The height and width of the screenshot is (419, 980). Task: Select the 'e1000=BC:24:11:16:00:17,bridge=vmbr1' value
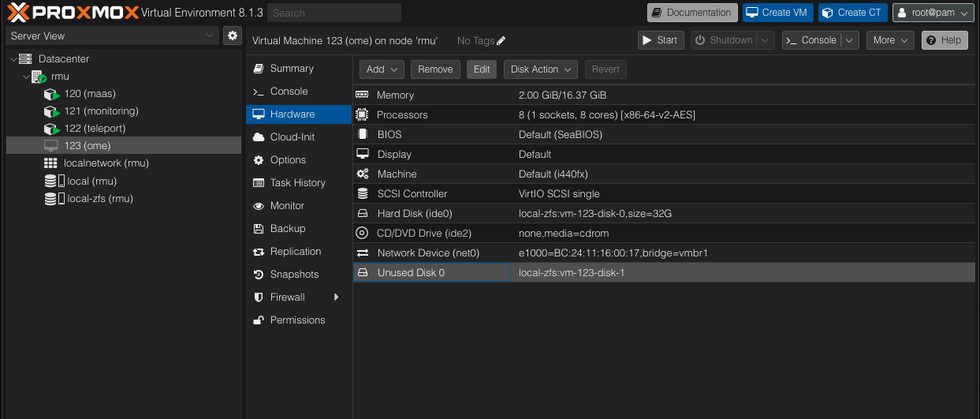(613, 253)
